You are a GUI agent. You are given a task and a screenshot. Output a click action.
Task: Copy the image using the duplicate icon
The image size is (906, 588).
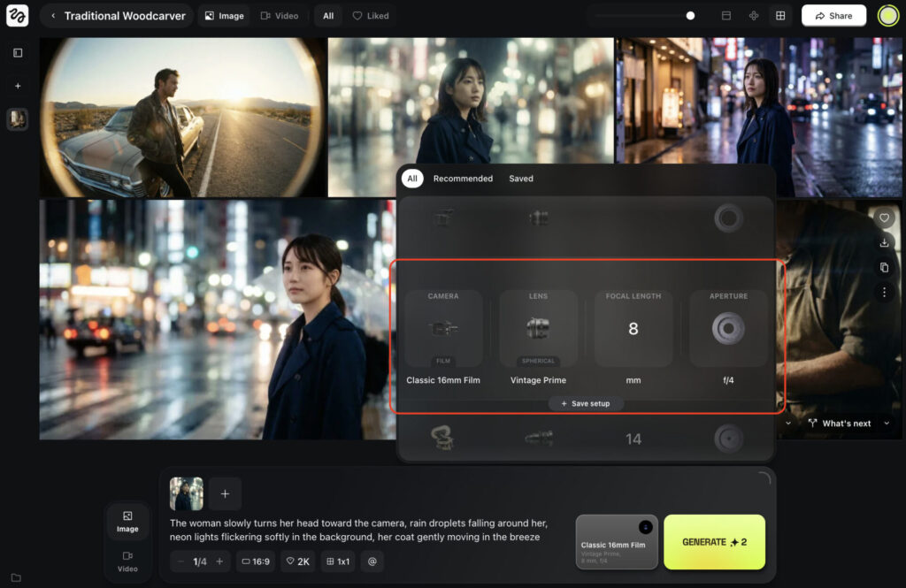coord(884,267)
